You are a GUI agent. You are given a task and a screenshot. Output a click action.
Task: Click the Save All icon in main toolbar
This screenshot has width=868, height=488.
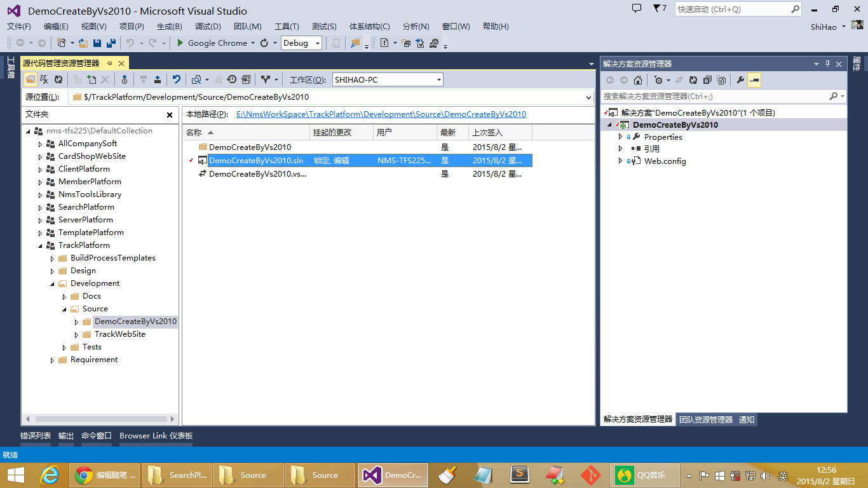(x=111, y=43)
